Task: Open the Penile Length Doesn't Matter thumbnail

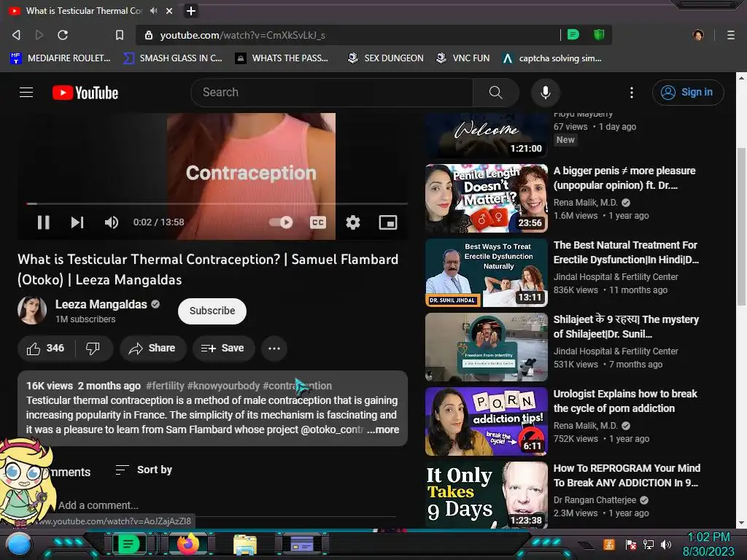Action: [x=487, y=198]
